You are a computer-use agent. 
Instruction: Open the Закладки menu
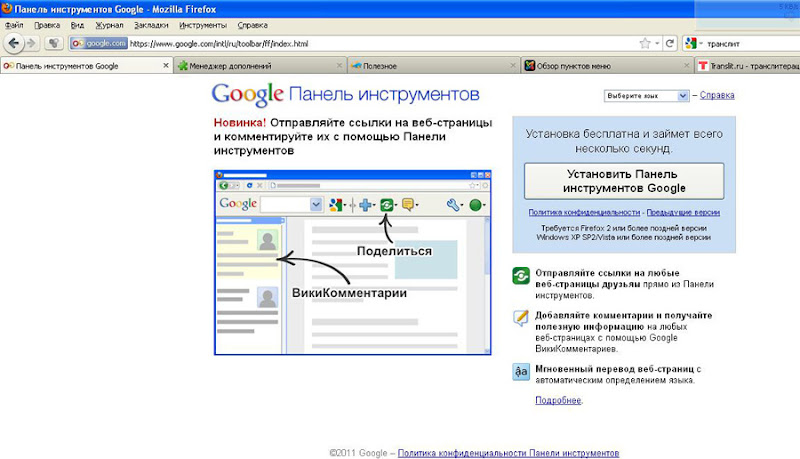tap(151, 25)
